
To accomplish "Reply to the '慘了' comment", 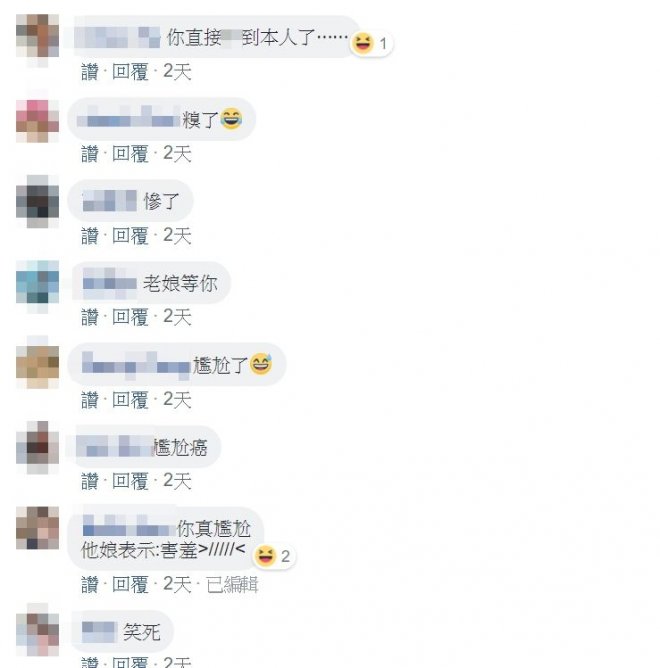I will [130, 236].
